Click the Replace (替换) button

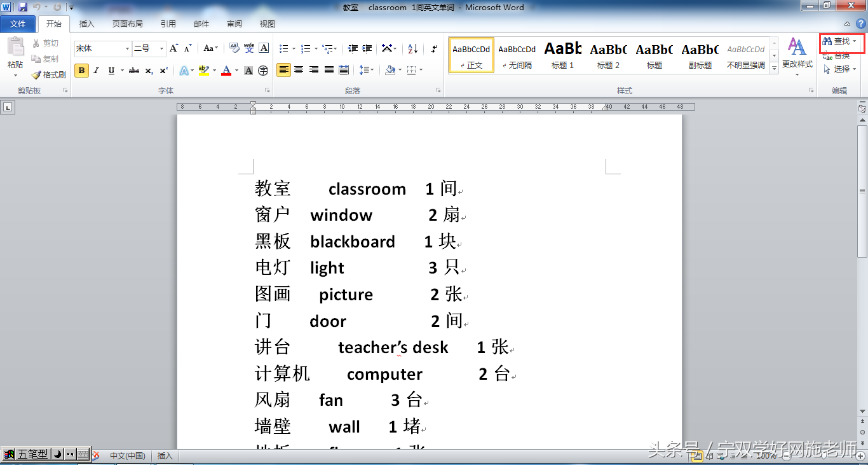click(836, 55)
